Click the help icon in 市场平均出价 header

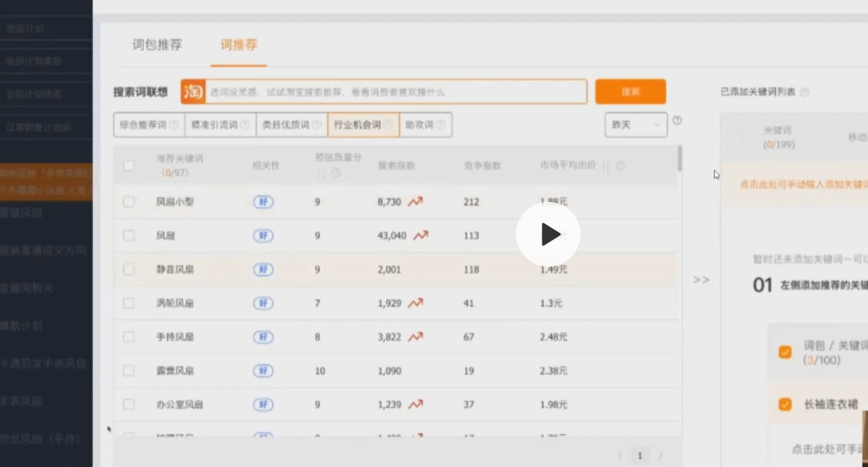(x=620, y=166)
